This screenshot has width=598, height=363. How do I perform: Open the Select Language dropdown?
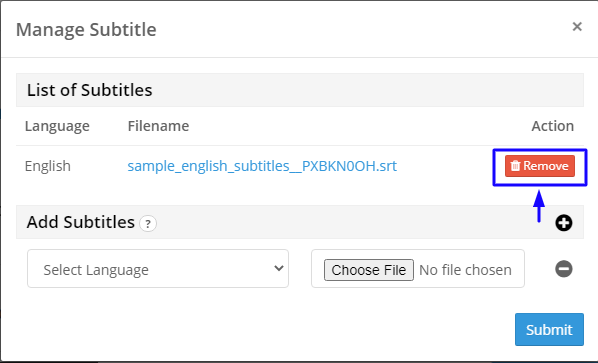coord(158,269)
